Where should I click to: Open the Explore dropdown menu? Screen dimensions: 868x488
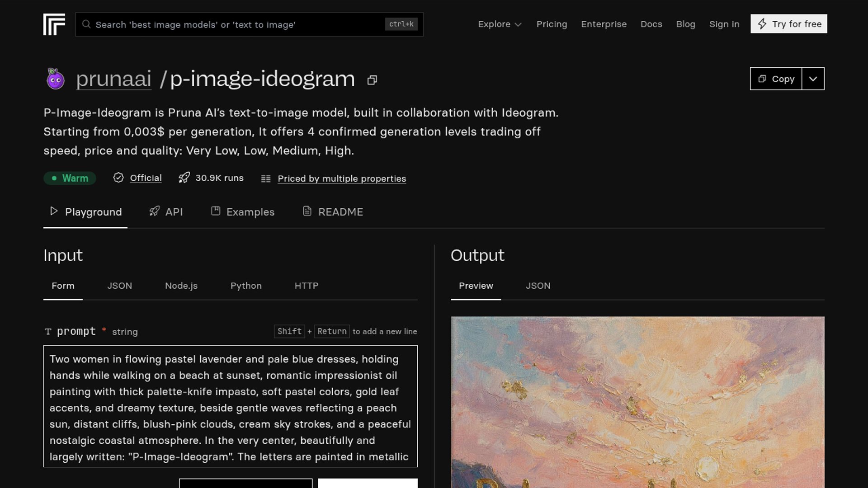500,24
